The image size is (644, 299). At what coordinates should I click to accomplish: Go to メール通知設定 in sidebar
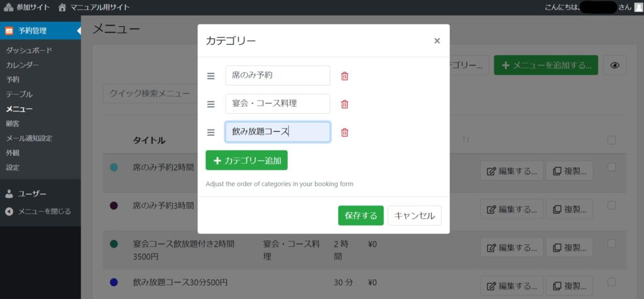pos(29,138)
